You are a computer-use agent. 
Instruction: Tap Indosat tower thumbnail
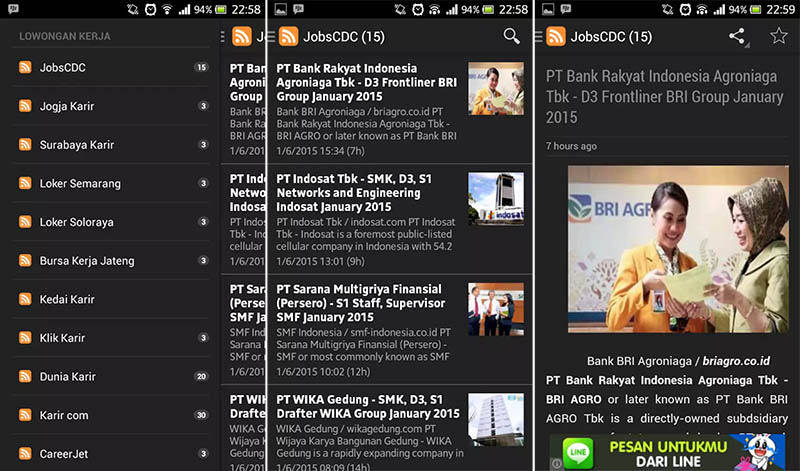496,199
